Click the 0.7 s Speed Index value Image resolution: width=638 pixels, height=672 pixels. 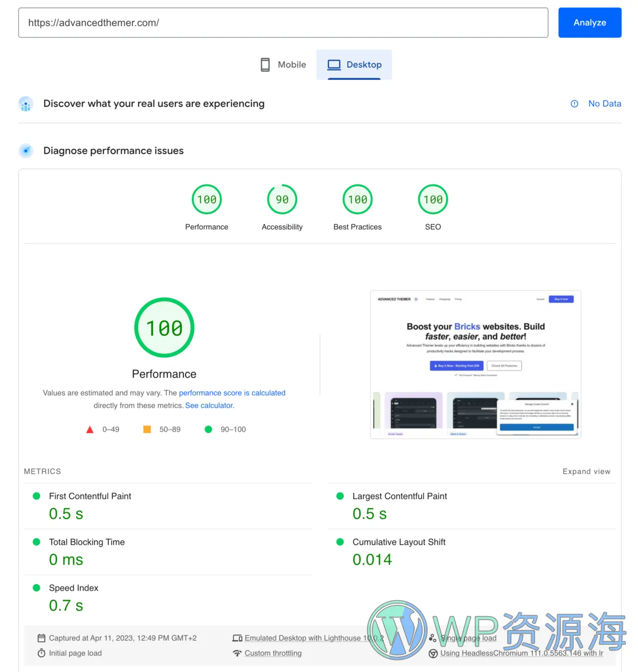click(66, 605)
